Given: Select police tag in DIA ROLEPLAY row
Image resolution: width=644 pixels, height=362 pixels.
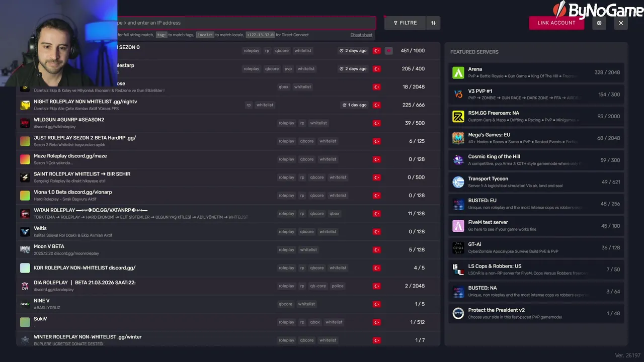Looking at the screenshot, I should click(338, 286).
